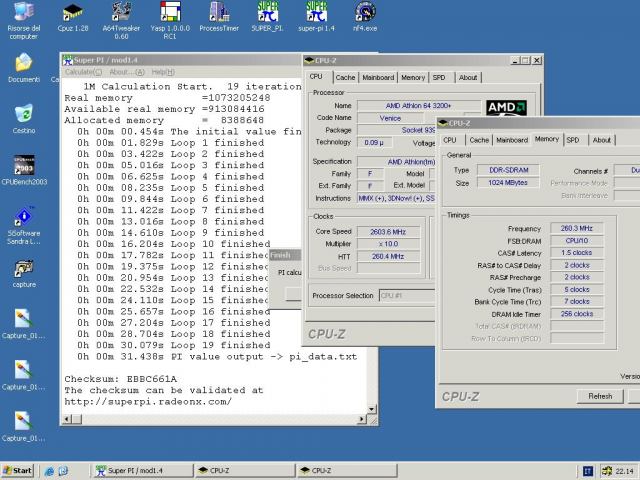Viewport: 640px width, 480px height.
Task: Open Help menu in Super PI
Action: click(x=163, y=72)
